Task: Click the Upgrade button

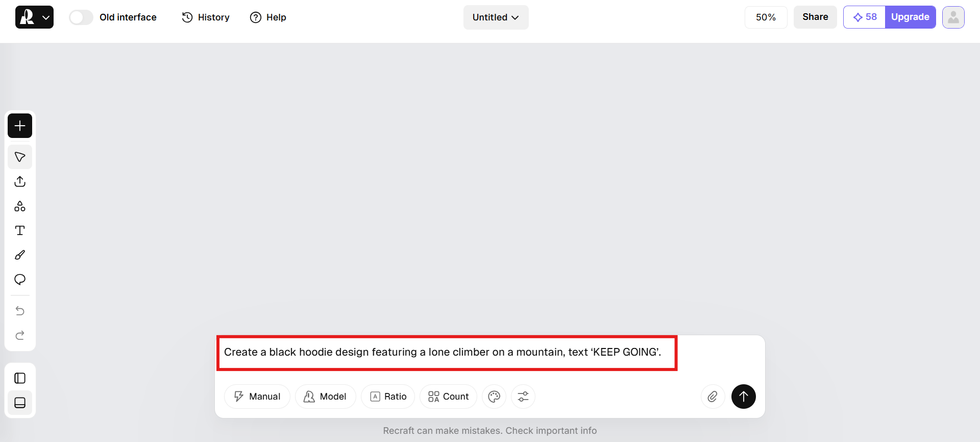Action: click(910, 17)
